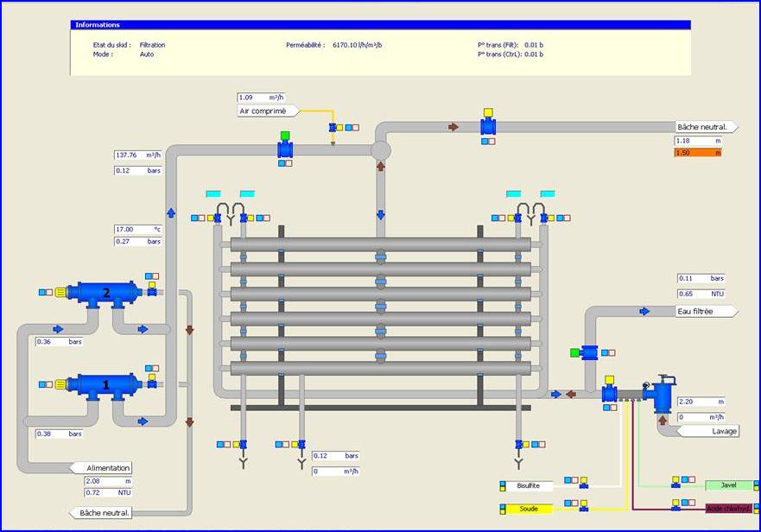Click the 1.18 m level field
Image resolution: width=761 pixels, height=532 pixels.
698,141
